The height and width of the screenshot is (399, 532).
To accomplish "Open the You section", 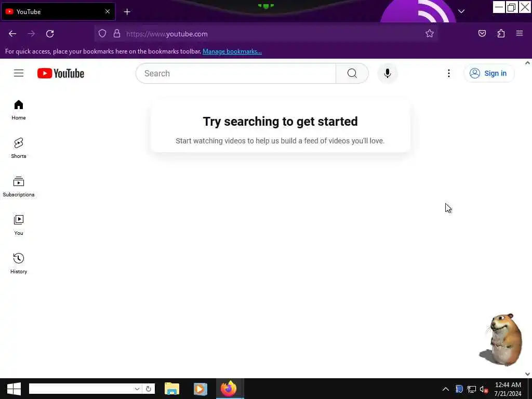I will pyautogui.click(x=19, y=225).
